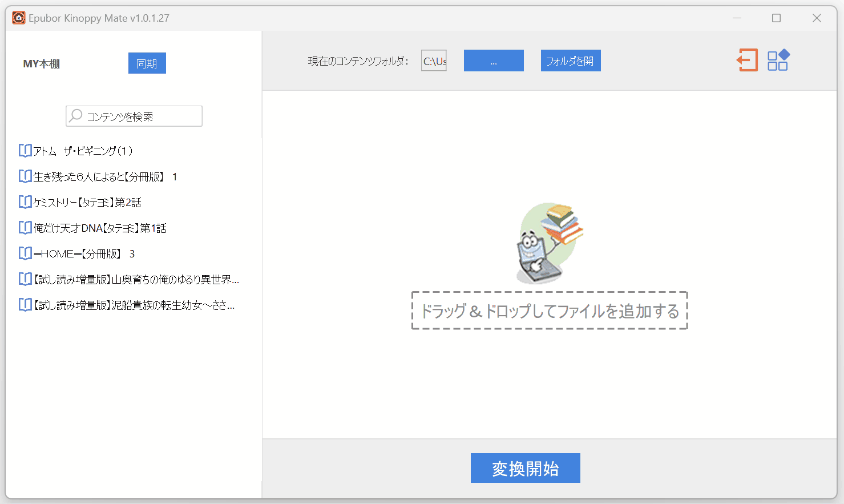Click book icon beside アトム ザ・ビギニング(1)

(x=25, y=151)
